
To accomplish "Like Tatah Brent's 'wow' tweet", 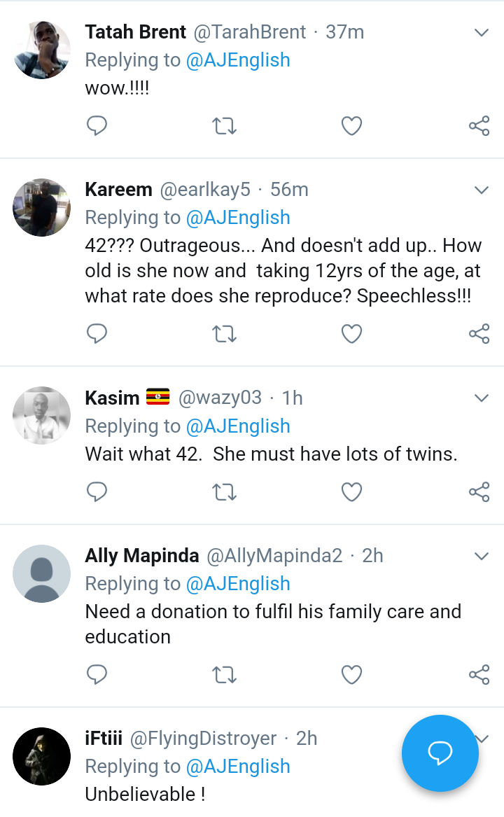I will click(351, 126).
